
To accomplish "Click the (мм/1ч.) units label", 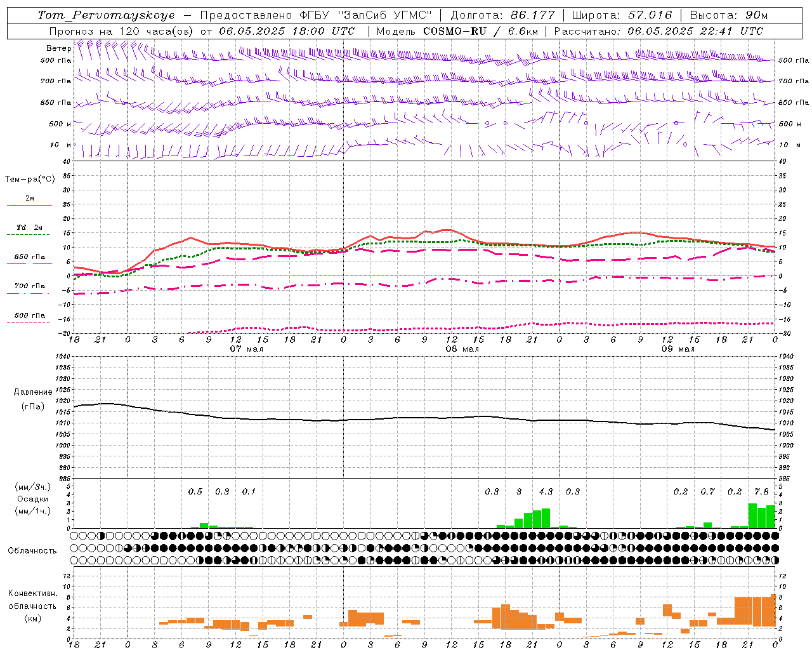I will [33, 511].
